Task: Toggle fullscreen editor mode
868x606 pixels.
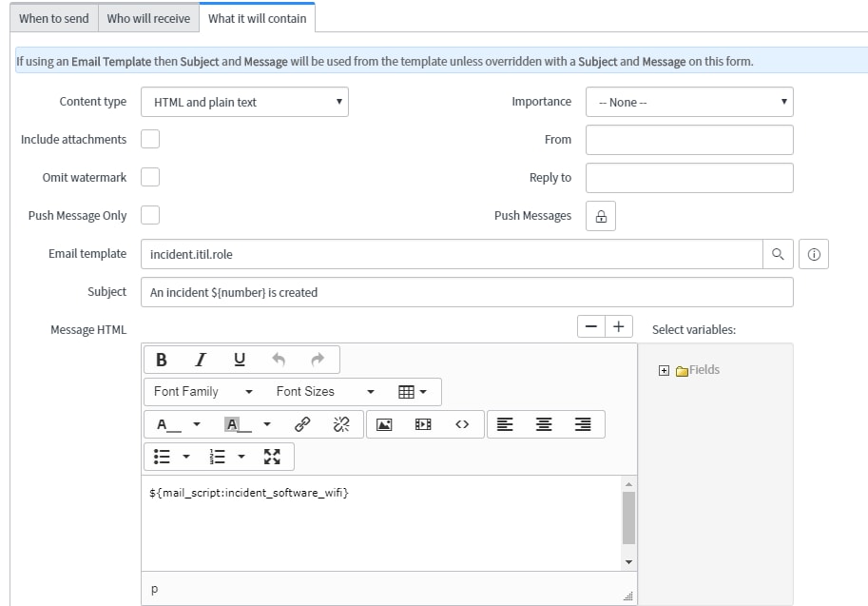Action: pos(272,457)
